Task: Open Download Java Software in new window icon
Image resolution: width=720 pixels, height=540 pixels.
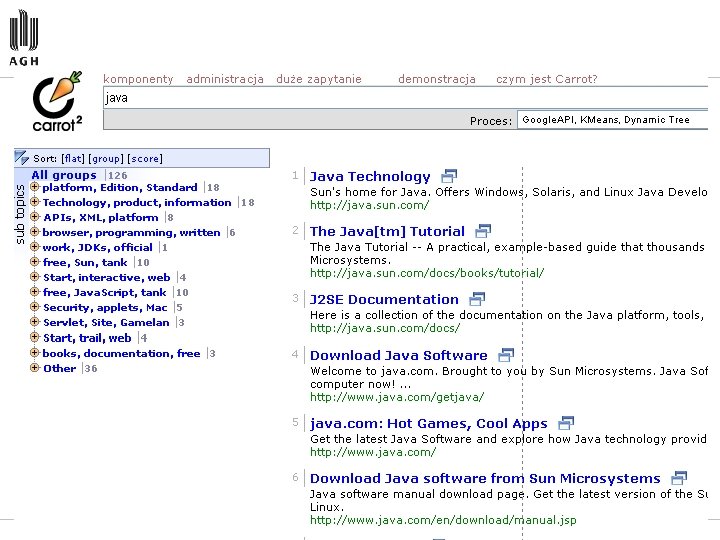Action: (506, 354)
